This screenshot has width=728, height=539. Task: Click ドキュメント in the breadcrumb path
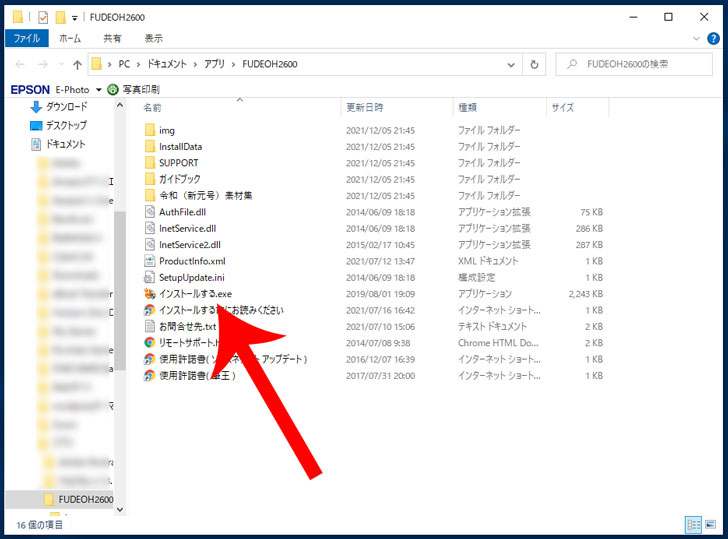(x=167, y=64)
